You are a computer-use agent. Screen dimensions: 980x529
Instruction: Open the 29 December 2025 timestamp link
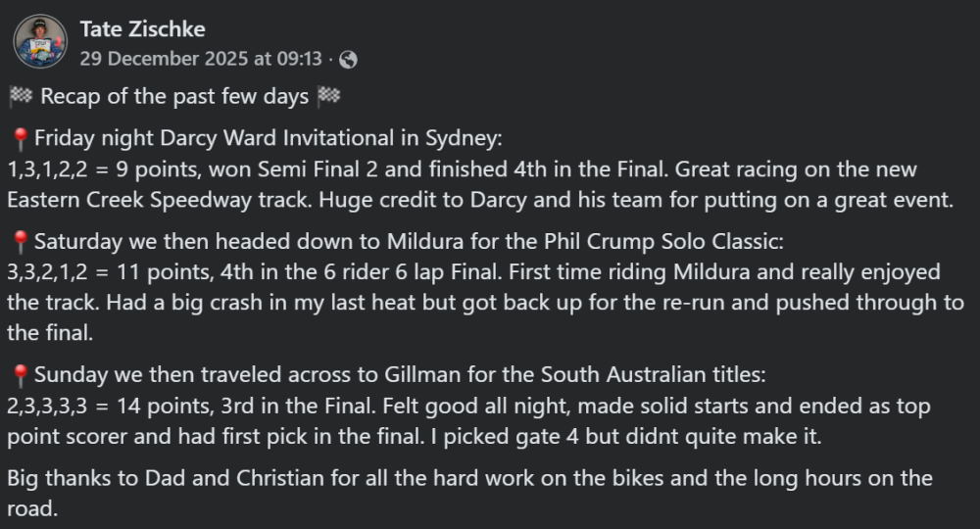coord(201,59)
